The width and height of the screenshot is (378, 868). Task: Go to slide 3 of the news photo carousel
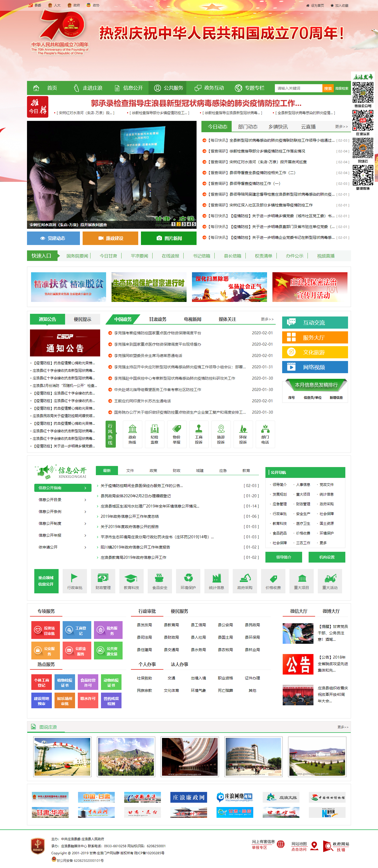[x=183, y=224]
